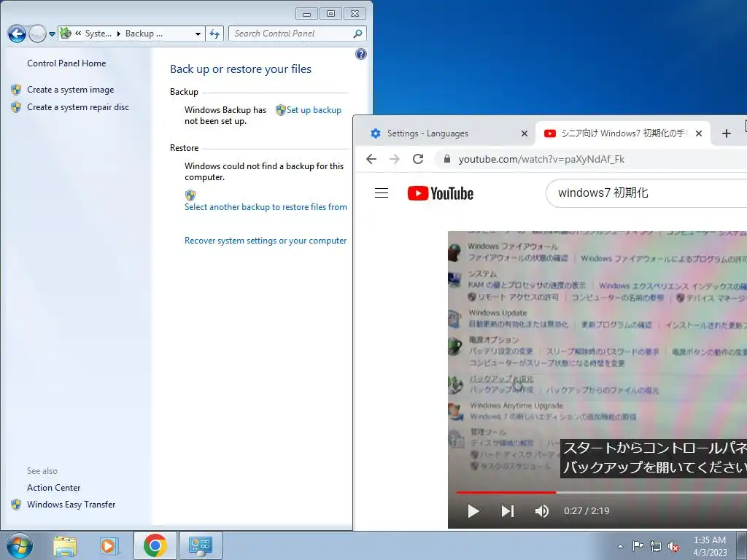Viewport: 747px width, 560px height.
Task: Open Control Panel Home
Action: (66, 63)
